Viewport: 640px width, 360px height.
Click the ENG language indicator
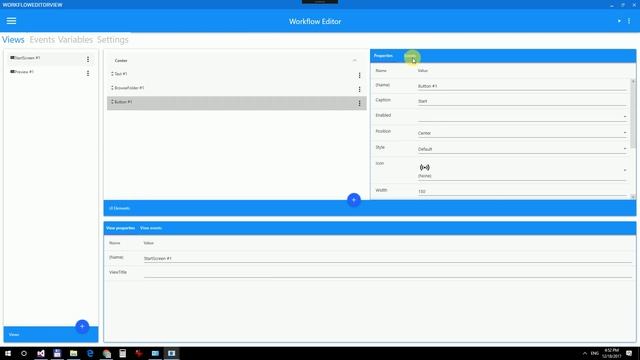pos(595,353)
